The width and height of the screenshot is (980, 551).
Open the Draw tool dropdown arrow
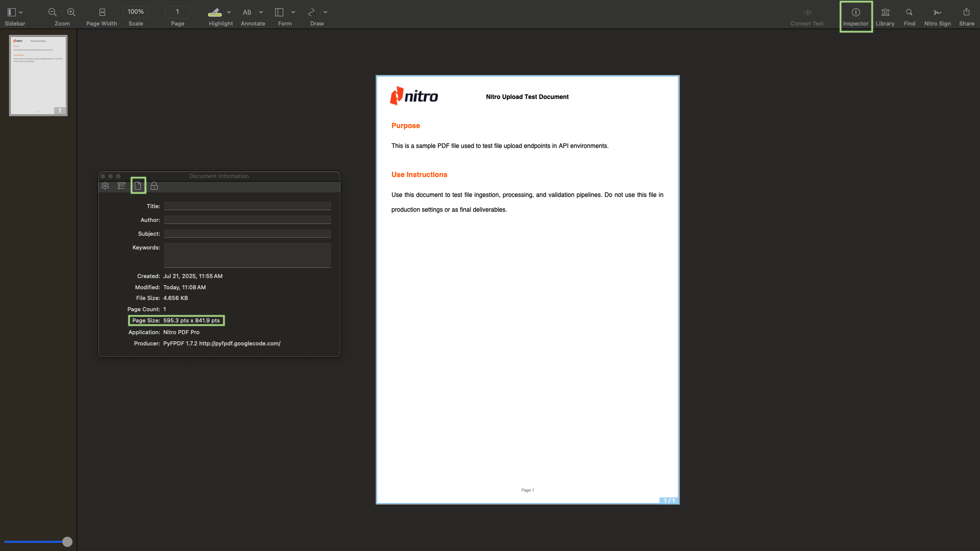pos(325,12)
